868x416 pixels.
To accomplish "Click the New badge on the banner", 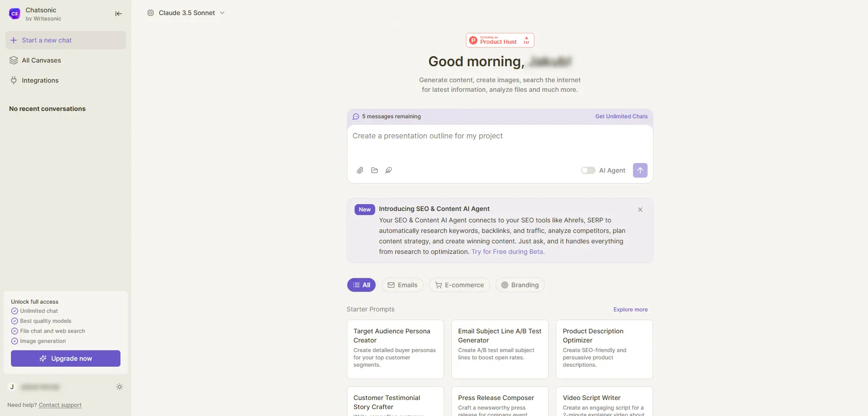I will coord(365,210).
